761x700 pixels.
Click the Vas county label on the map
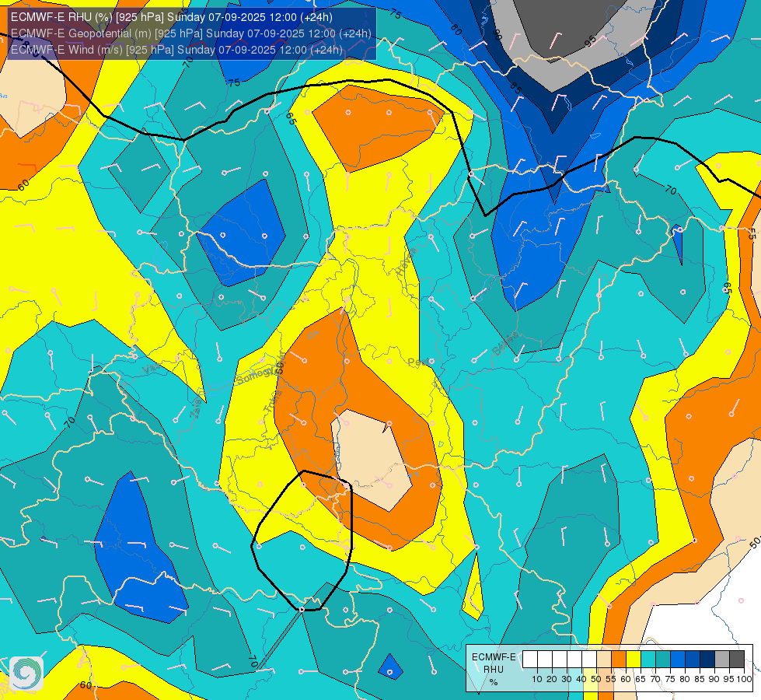152,369
